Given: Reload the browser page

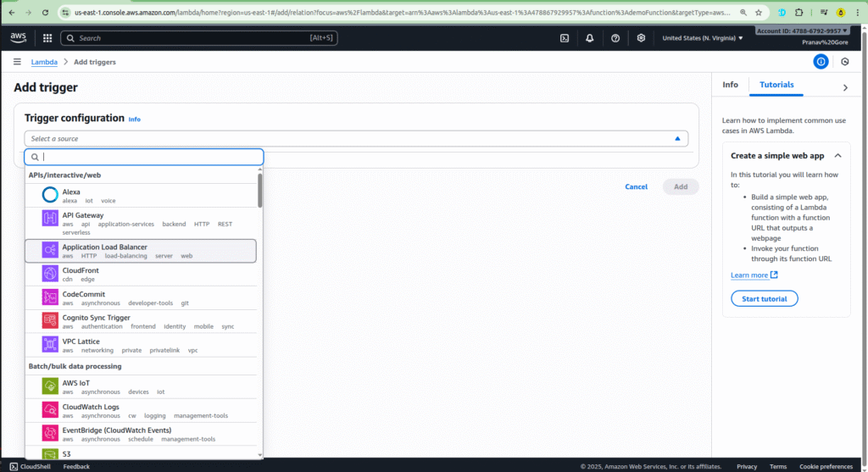Looking at the screenshot, I should (45, 12).
